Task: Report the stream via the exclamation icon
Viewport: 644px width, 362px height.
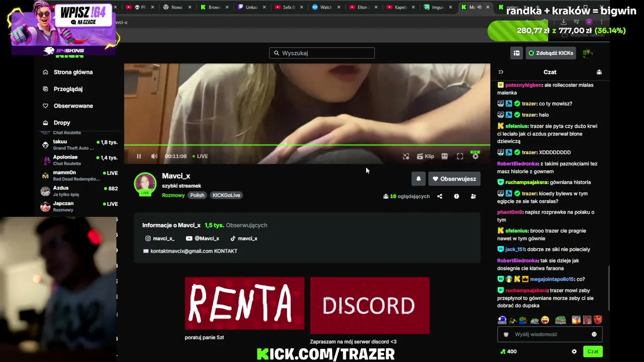Action: [x=456, y=196]
